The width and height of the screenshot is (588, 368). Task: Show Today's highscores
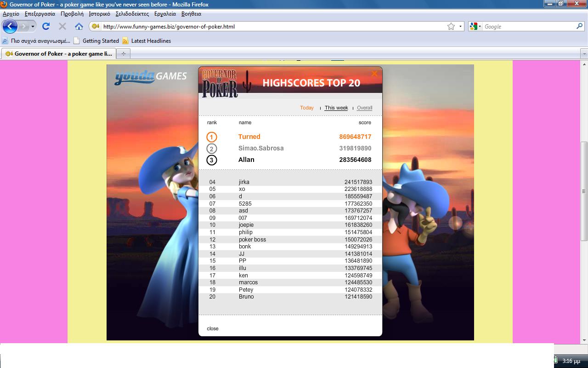pos(307,108)
